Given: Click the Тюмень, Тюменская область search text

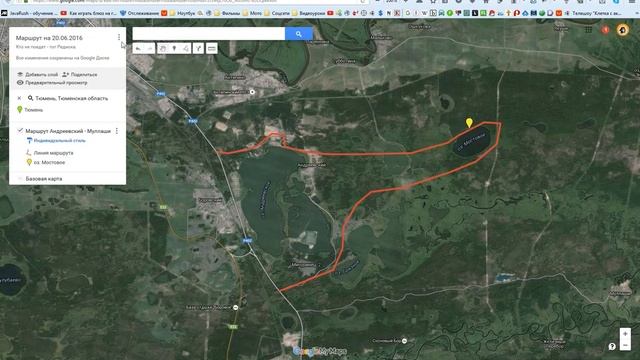Looking at the screenshot, I should click(71, 98).
